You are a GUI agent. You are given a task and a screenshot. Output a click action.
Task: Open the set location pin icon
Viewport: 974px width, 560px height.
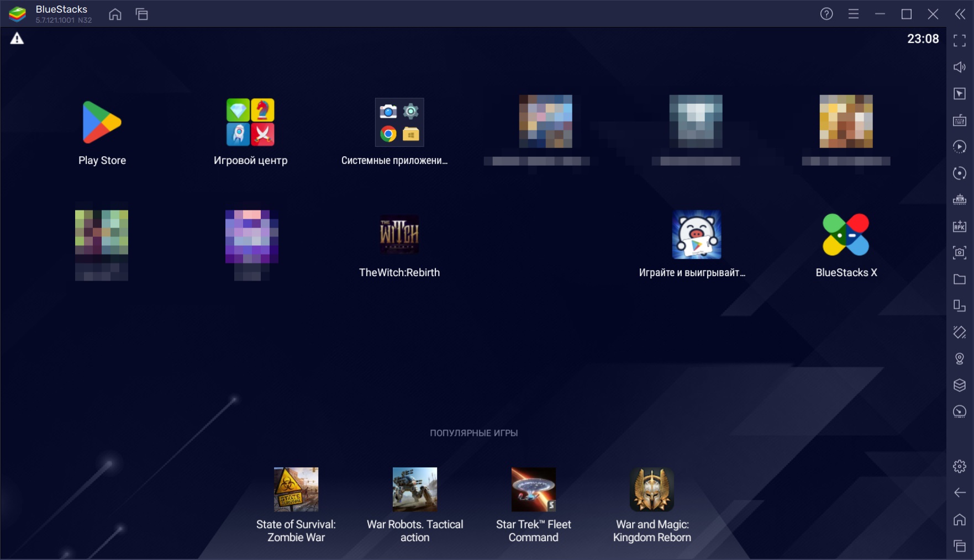point(960,358)
